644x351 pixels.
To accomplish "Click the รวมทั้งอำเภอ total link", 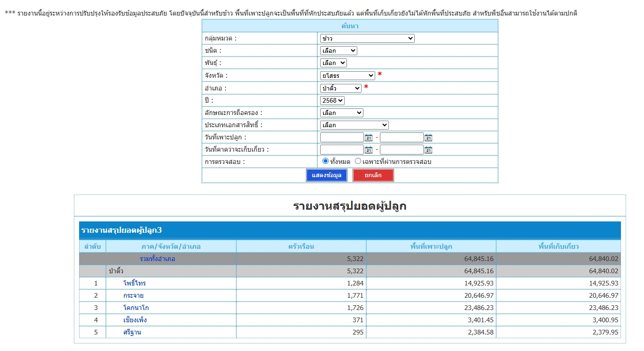I will pos(157,259).
